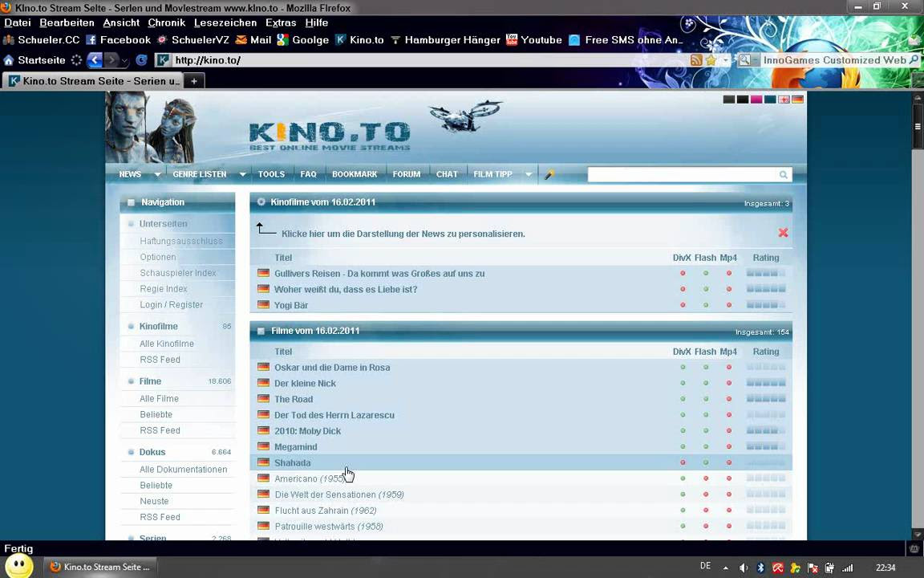This screenshot has height=578, width=924.
Task: Open the Facebook bookmark in the toolbar
Action: (x=119, y=40)
